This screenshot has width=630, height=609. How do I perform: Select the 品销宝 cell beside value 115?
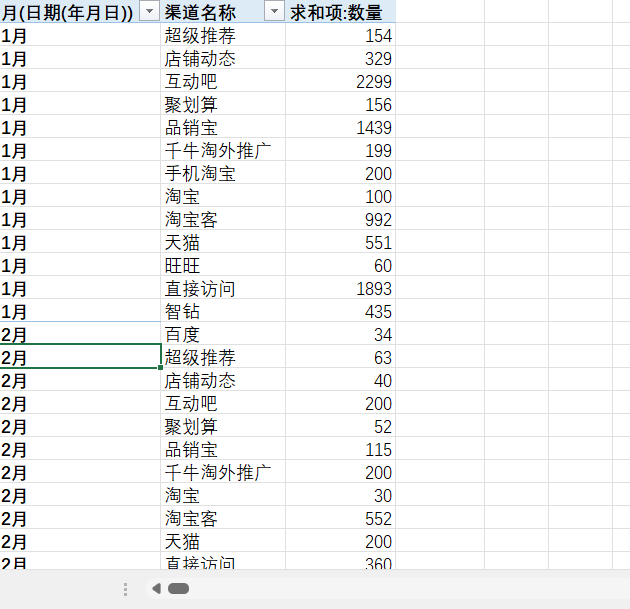(x=223, y=449)
